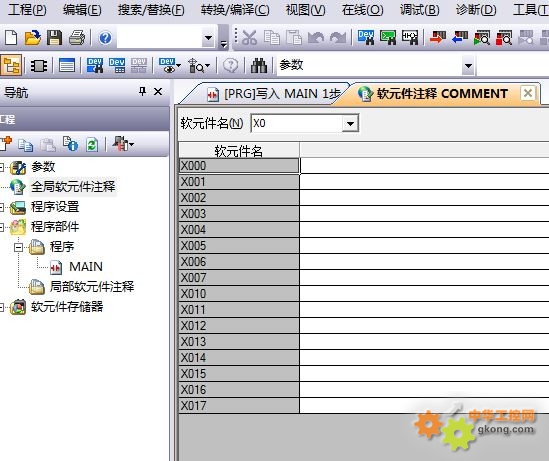This screenshot has height=461, width=549.
Task: Click the Read from PLC blue arrow icon
Action: click(460, 37)
